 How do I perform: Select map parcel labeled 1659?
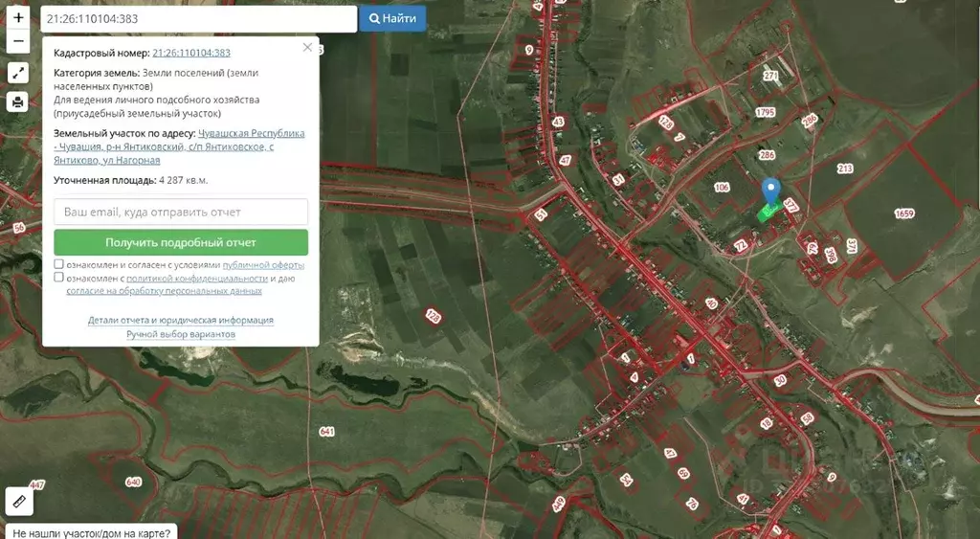[x=905, y=213]
